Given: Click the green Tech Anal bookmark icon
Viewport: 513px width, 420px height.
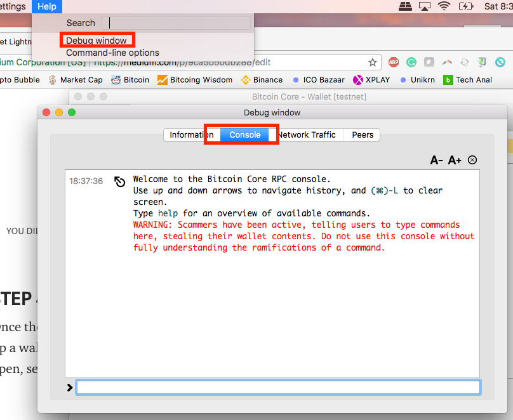Looking at the screenshot, I should point(448,80).
